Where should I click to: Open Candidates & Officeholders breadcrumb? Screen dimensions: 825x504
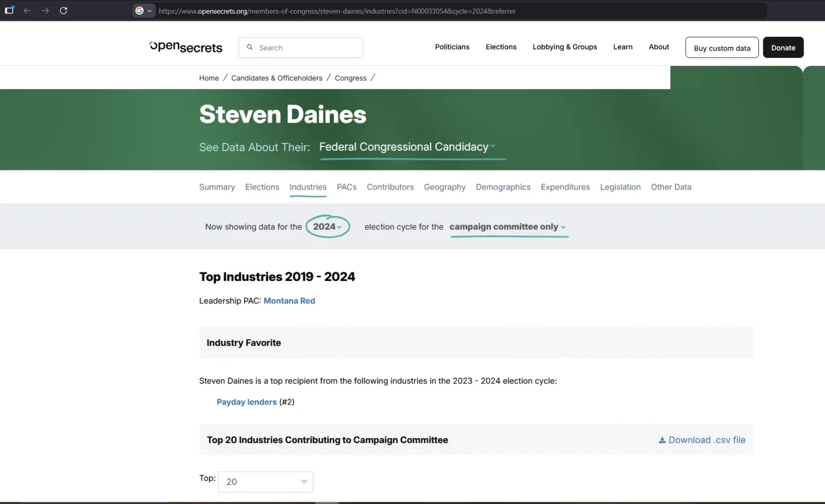point(277,78)
